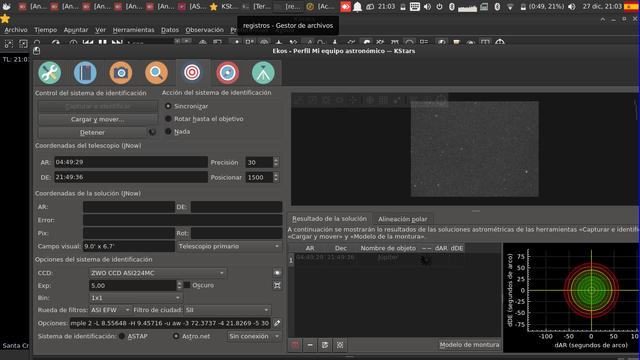Open the ASI EFW filter wheel dropdown
The width and height of the screenshot is (640, 360).
click(x=110, y=310)
